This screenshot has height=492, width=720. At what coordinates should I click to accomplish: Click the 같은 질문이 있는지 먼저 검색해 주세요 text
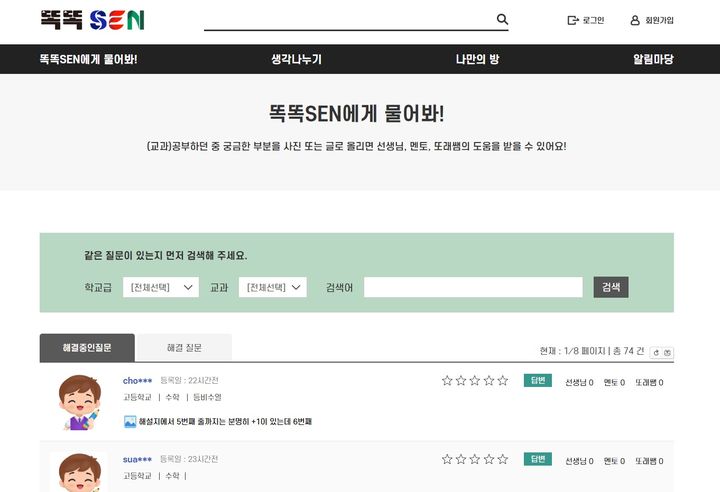[x=166, y=255]
